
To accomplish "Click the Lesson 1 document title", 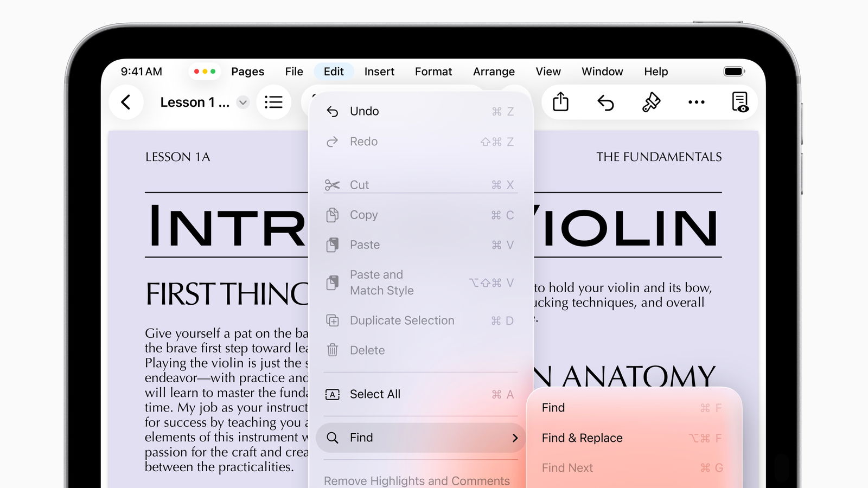I will tap(194, 102).
